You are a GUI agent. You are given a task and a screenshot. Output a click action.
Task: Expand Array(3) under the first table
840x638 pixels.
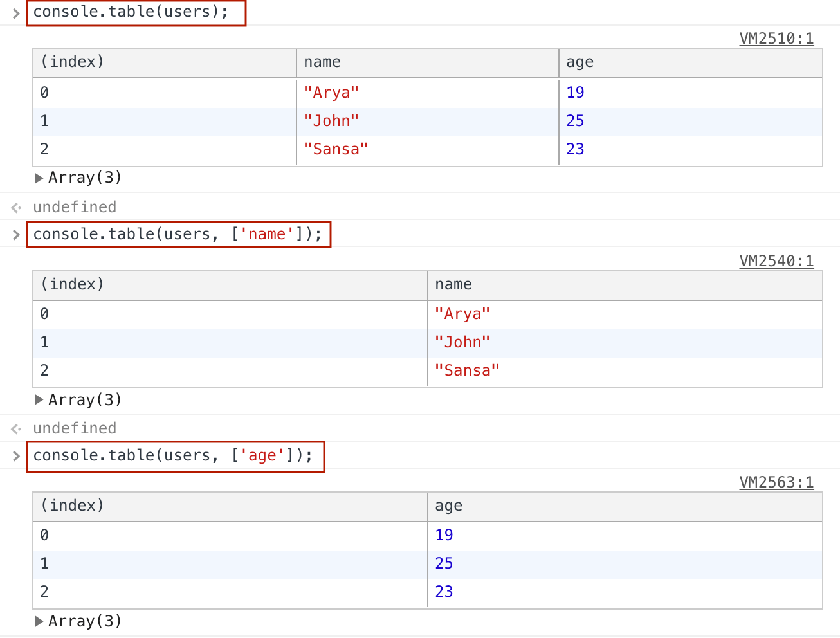pos(39,178)
